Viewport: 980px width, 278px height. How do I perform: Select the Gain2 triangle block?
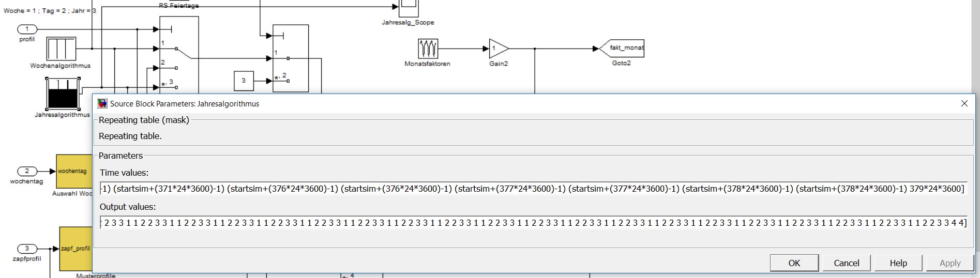pyautogui.click(x=497, y=49)
